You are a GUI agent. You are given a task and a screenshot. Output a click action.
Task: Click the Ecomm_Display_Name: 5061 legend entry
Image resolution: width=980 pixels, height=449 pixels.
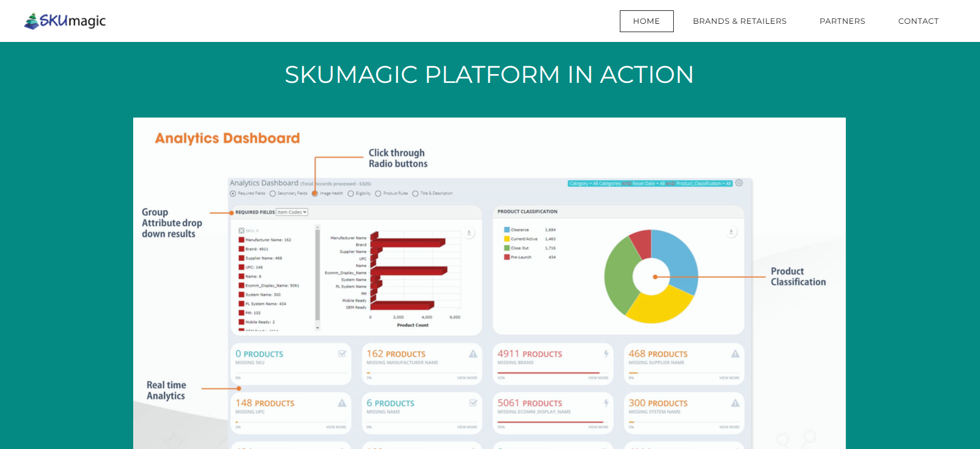point(269,285)
